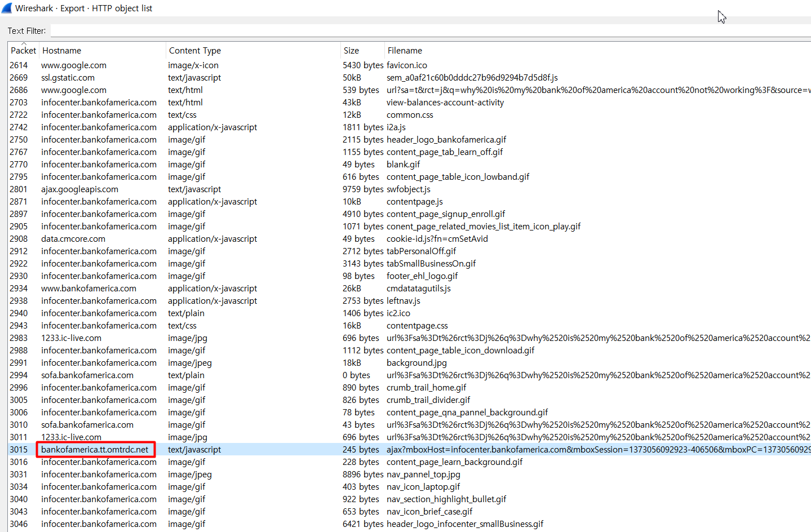
Task: Select content_page_table_icon_download.gif file
Action: pyautogui.click(x=460, y=351)
